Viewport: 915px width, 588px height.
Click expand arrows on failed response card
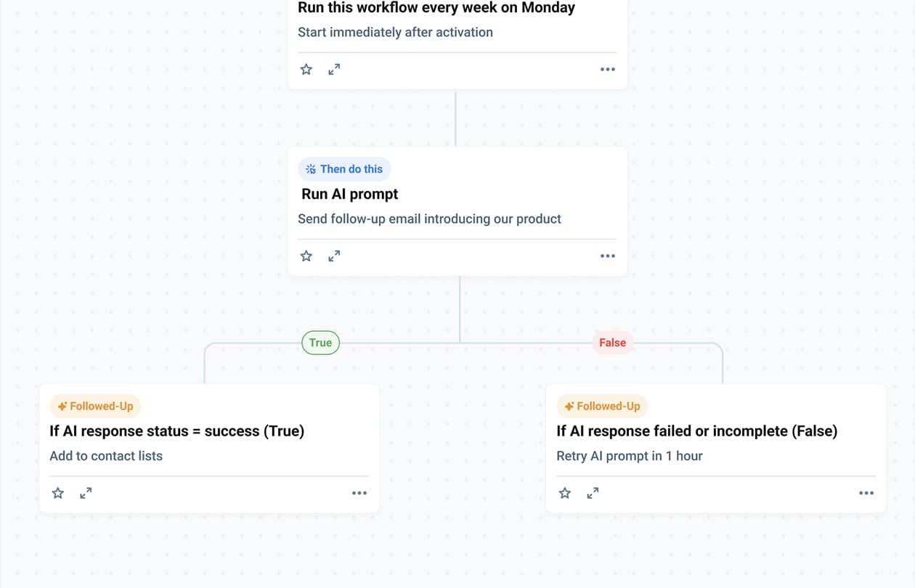593,494
